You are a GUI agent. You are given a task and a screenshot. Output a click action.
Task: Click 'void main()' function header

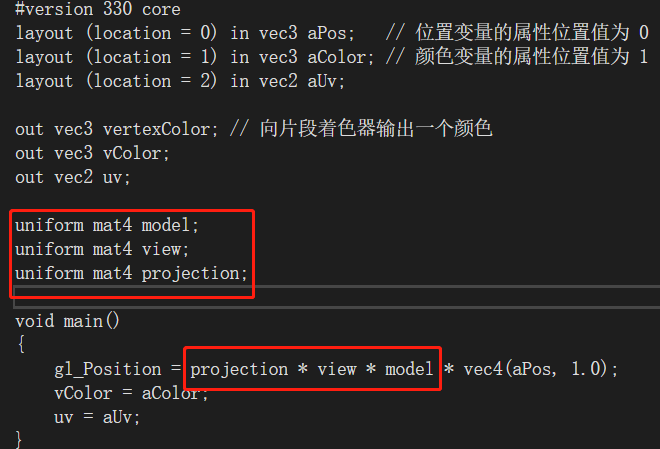(x=68, y=321)
